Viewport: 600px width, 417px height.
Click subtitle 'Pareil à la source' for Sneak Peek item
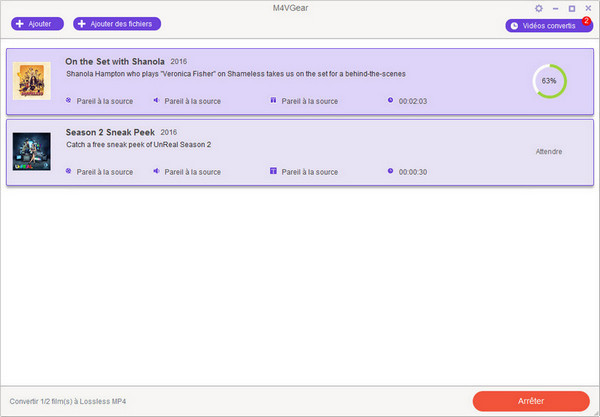[310, 172]
